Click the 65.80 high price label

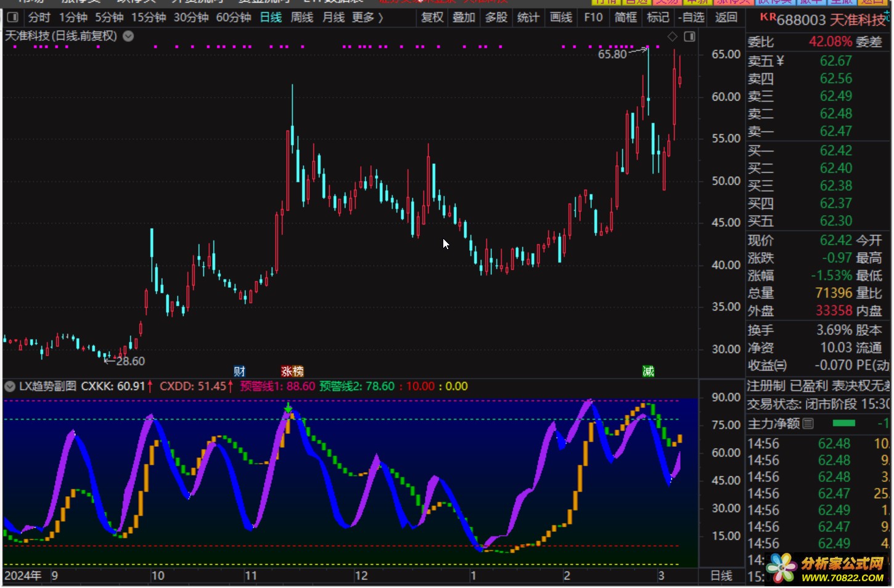click(612, 54)
